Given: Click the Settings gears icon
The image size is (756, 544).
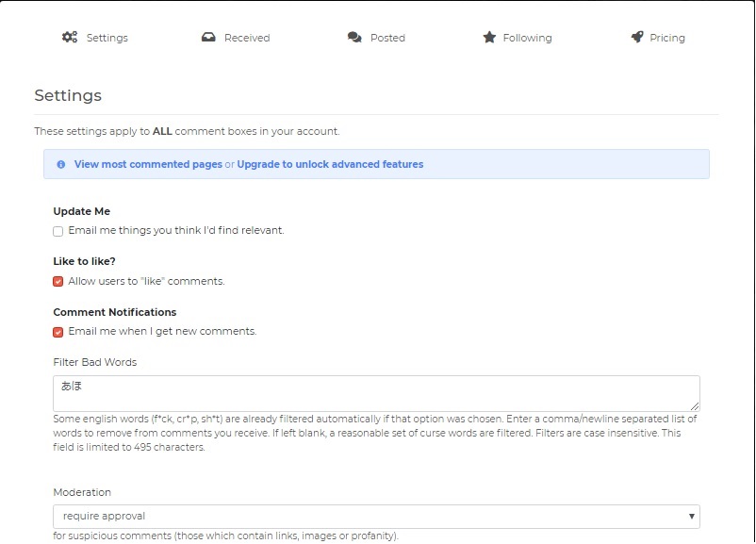Looking at the screenshot, I should (x=70, y=38).
